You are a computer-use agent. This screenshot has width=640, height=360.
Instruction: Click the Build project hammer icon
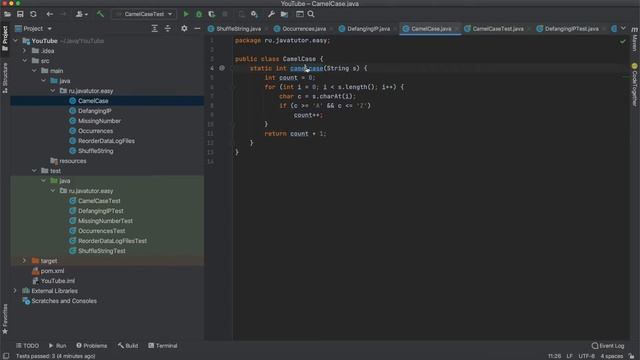click(x=100, y=14)
